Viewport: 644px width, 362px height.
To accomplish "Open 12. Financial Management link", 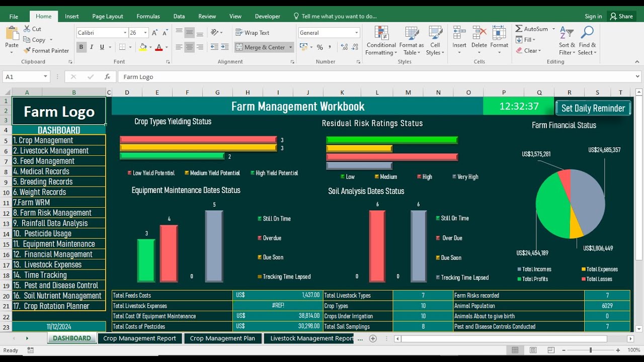I will (59, 254).
